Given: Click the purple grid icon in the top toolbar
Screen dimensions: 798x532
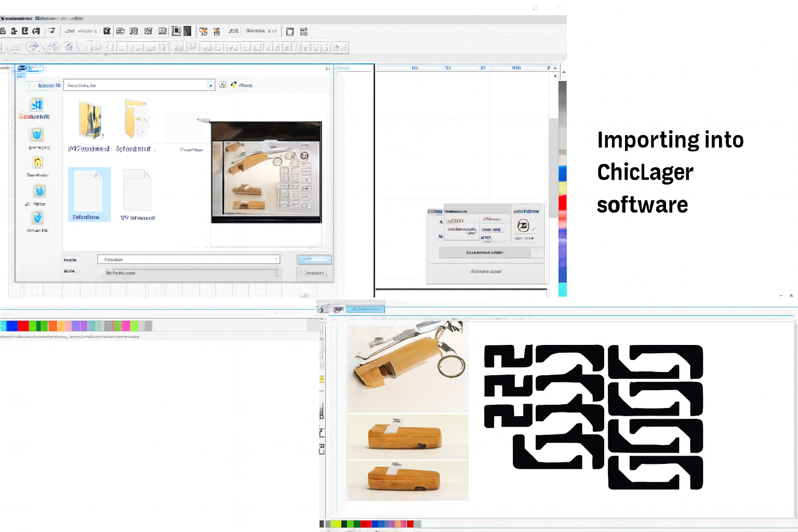Looking at the screenshot, I should click(304, 32).
